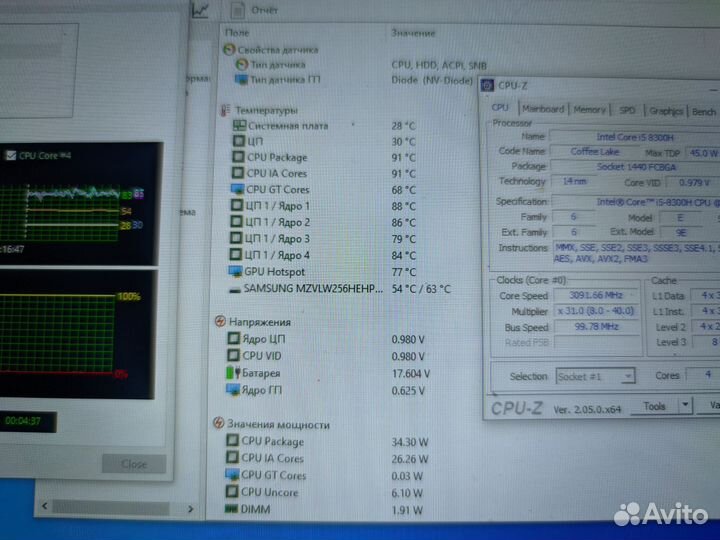Click the ЦП 1 / Ядро 1 icon

pos(236,205)
